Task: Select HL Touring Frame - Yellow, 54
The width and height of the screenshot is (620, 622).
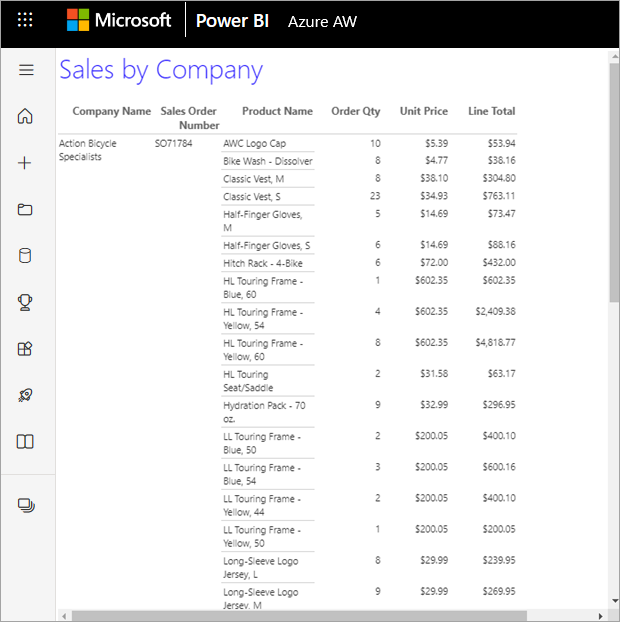Action: point(263,319)
